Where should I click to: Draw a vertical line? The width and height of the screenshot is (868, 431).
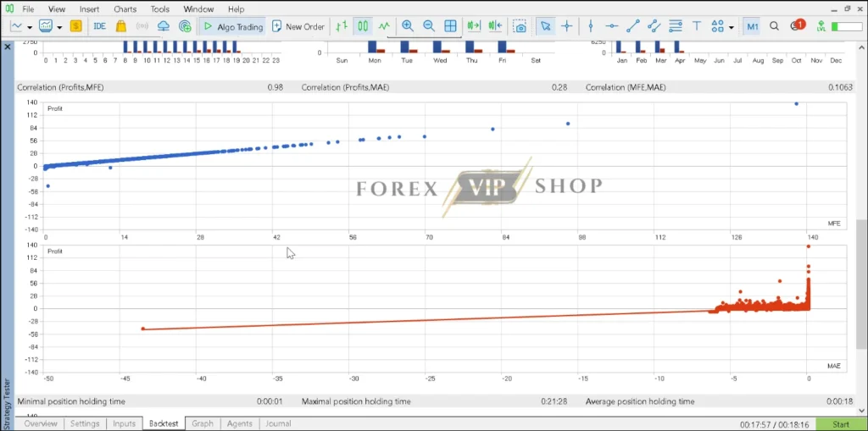tap(591, 26)
